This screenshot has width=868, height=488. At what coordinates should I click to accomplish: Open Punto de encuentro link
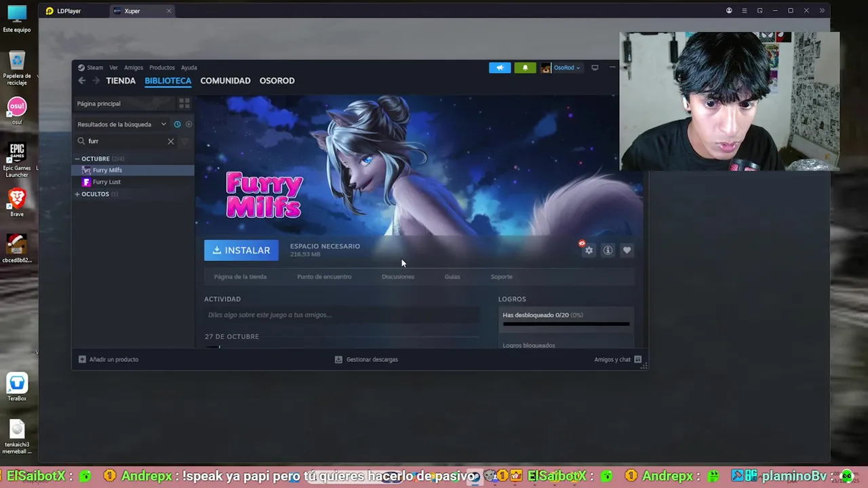324,277
